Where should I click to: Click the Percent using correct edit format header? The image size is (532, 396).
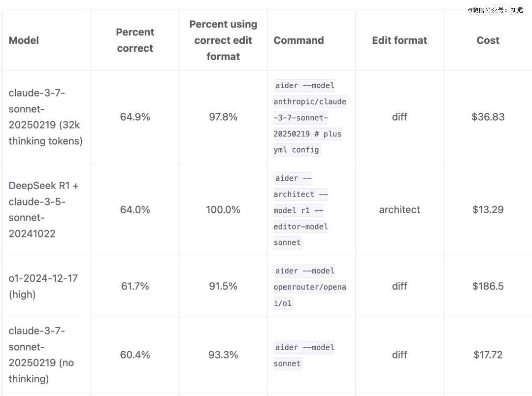[x=223, y=40]
